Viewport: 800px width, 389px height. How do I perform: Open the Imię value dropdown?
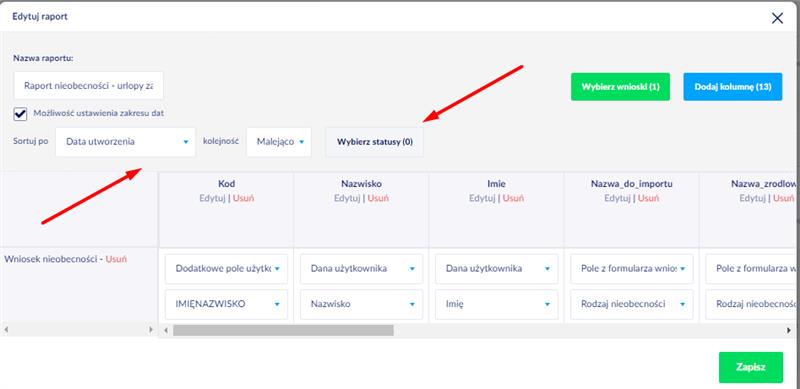coord(497,304)
